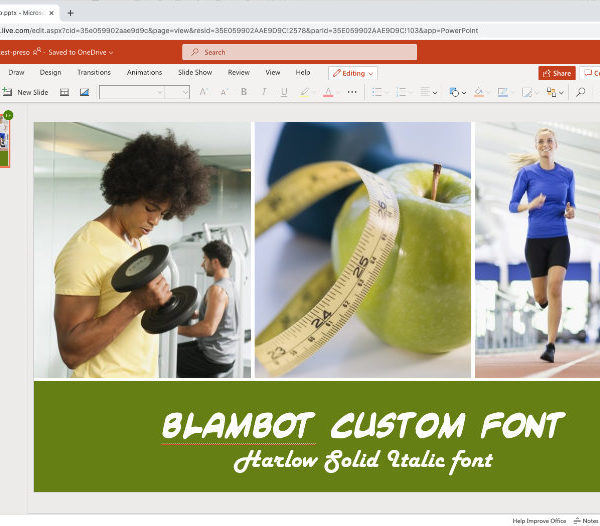Open the Transitions tab
600x526 pixels.
click(94, 72)
